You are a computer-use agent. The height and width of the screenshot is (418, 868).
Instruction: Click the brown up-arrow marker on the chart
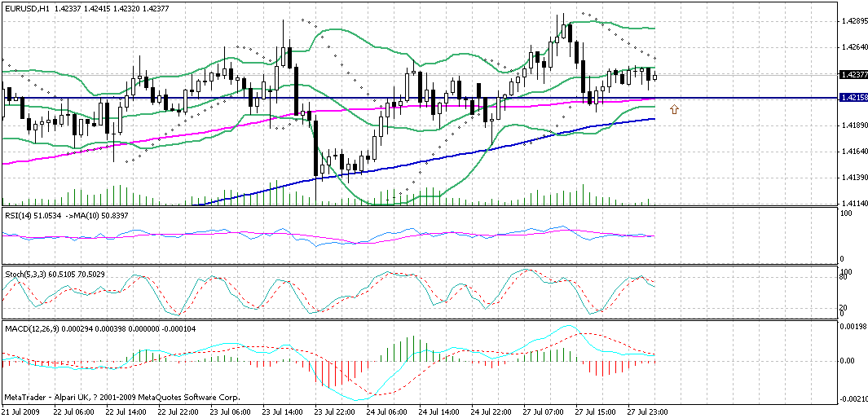[x=674, y=110]
